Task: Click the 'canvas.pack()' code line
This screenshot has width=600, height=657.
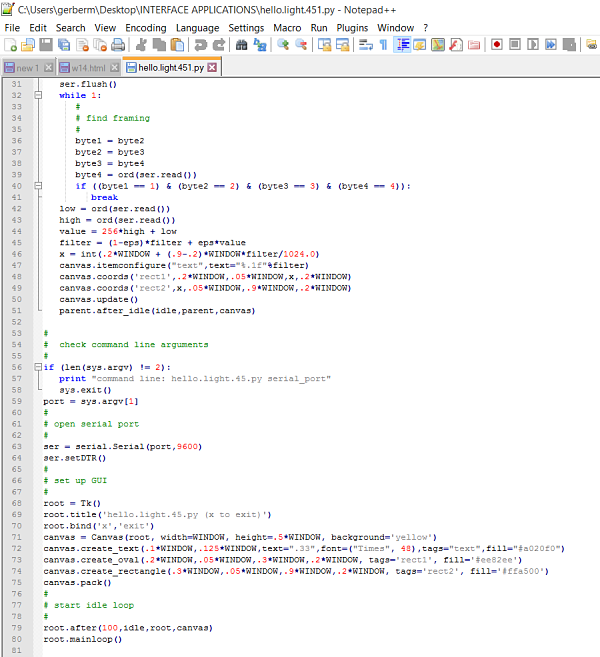Action: (77, 582)
